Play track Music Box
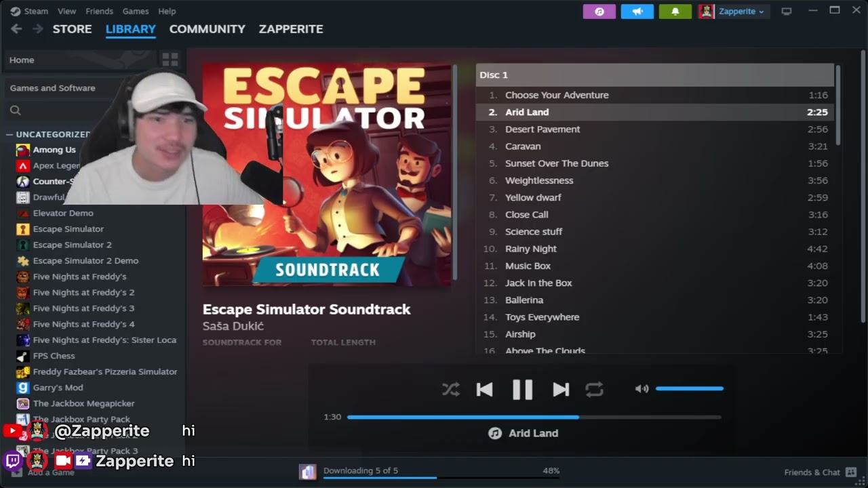The image size is (868, 488). pos(655,266)
